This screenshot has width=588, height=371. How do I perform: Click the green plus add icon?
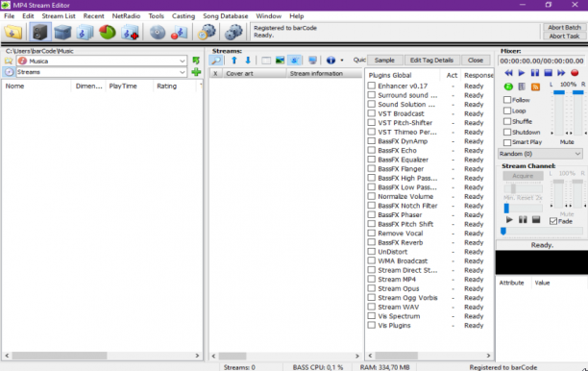click(x=196, y=72)
